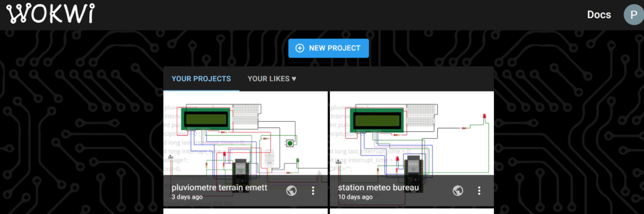Click LCD display in station meteo thumbnail
Image resolution: width=644 pixels, height=214 pixels.
[x=377, y=120]
